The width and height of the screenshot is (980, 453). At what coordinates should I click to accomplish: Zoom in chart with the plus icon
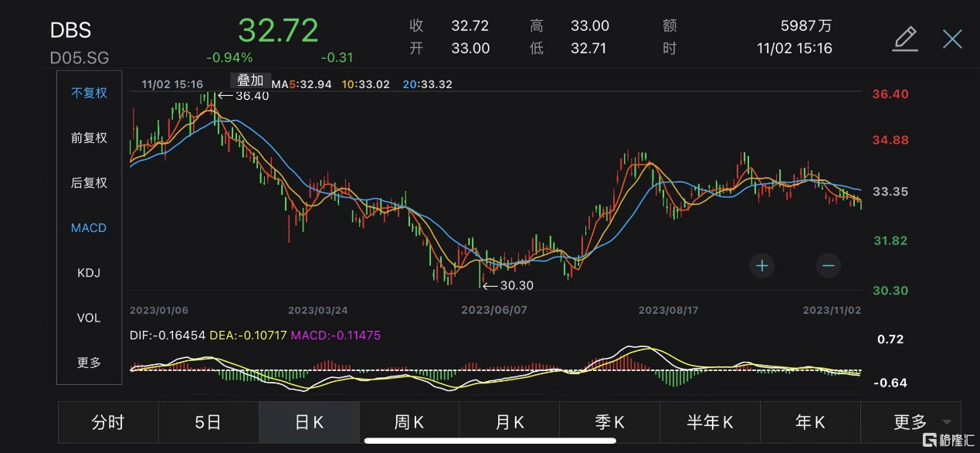pos(761,266)
